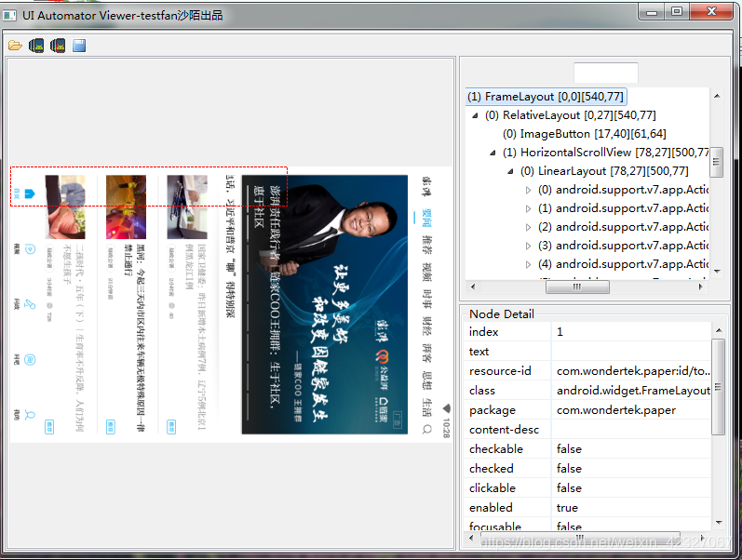Click the empty text property value cell
The width and height of the screenshot is (742, 560).
[x=631, y=352]
